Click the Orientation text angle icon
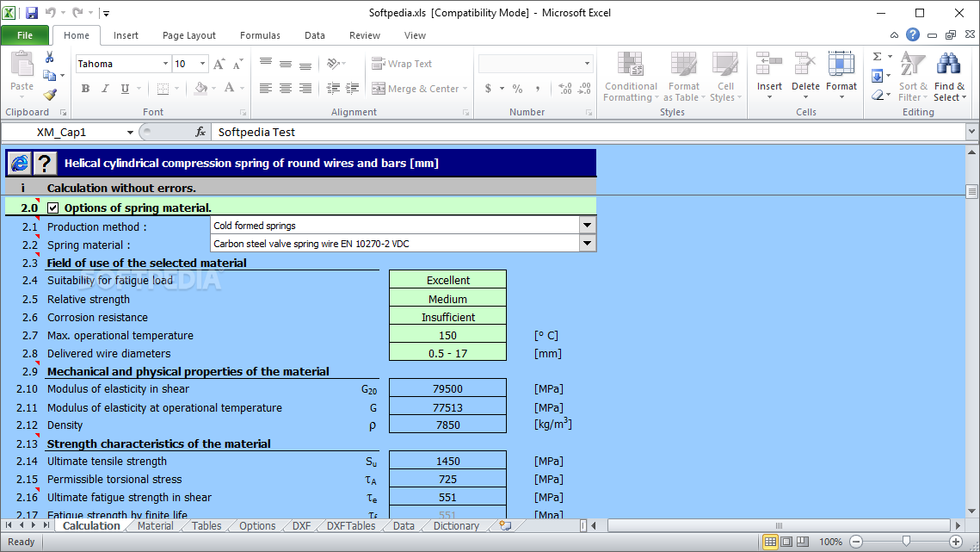This screenshot has width=980, height=552. click(x=334, y=64)
